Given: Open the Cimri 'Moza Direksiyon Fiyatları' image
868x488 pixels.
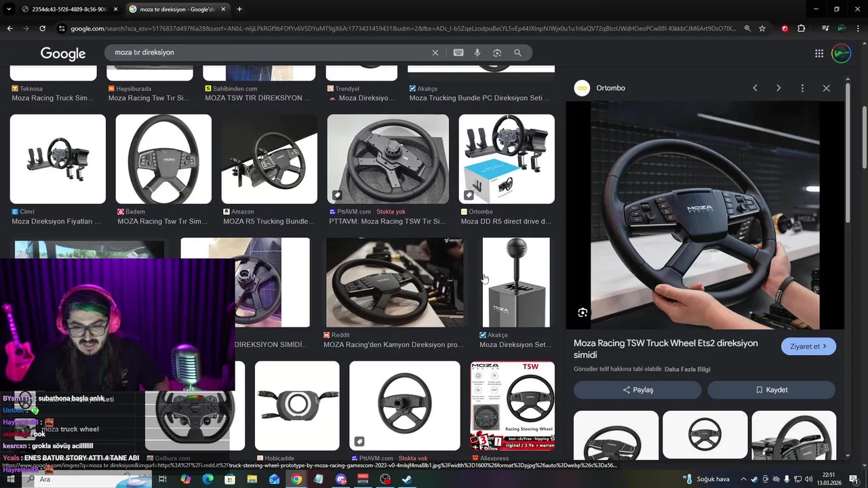Looking at the screenshot, I should point(58,159).
